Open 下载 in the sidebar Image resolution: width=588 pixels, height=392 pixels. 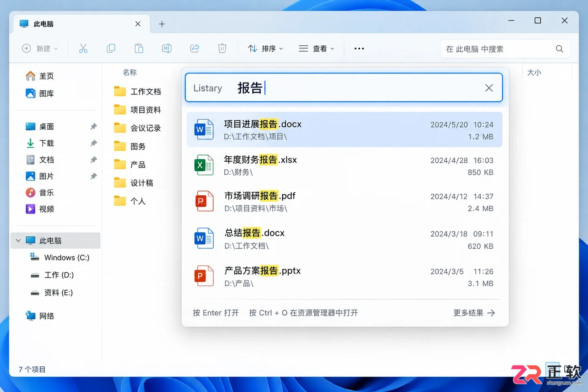pyautogui.click(x=40, y=143)
